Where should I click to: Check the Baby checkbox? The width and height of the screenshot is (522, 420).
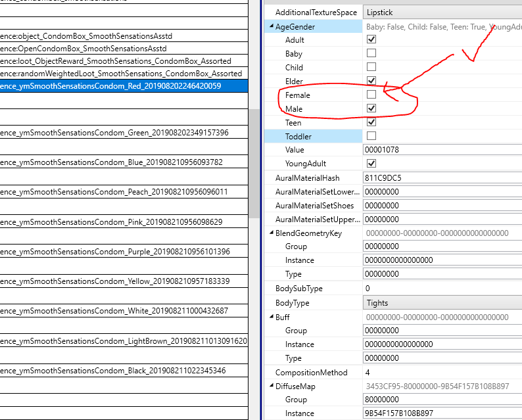pos(371,53)
